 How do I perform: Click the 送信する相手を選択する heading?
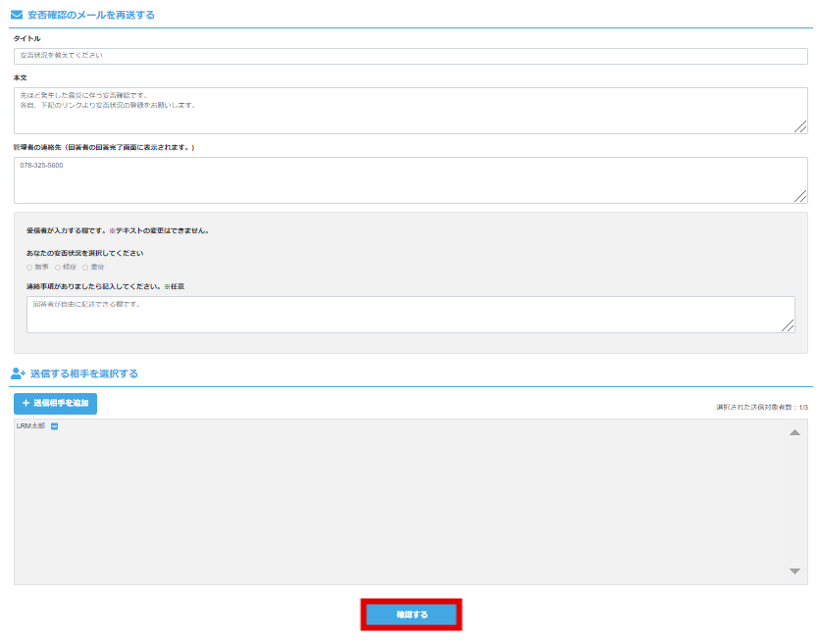(x=84, y=373)
